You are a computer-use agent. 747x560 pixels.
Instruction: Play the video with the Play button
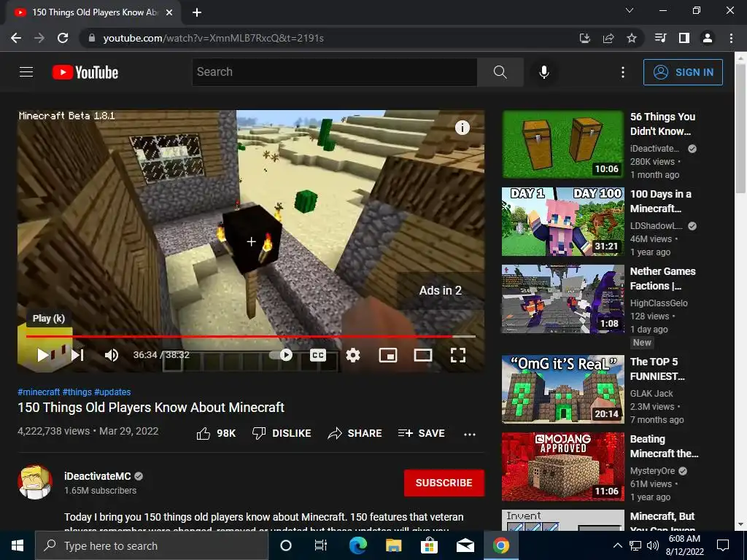[43, 355]
